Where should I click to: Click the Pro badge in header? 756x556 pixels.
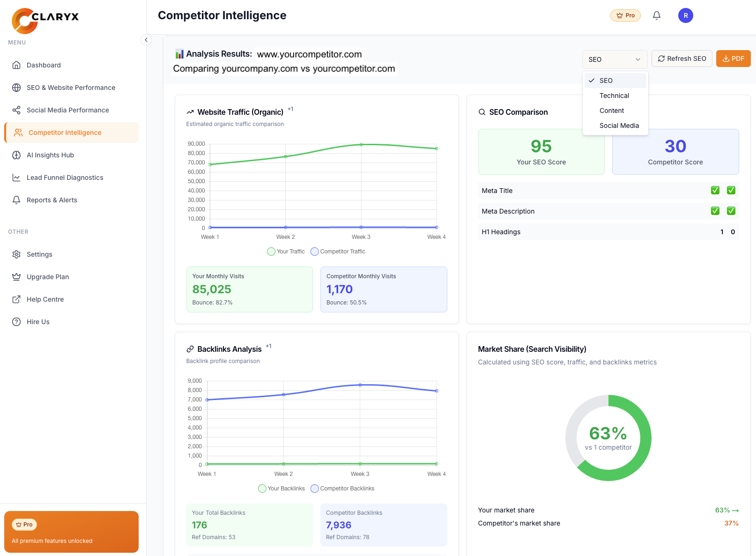click(x=625, y=15)
